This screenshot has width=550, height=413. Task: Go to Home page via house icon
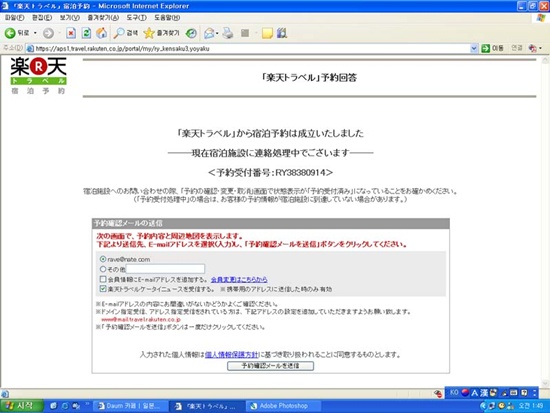click(x=102, y=33)
